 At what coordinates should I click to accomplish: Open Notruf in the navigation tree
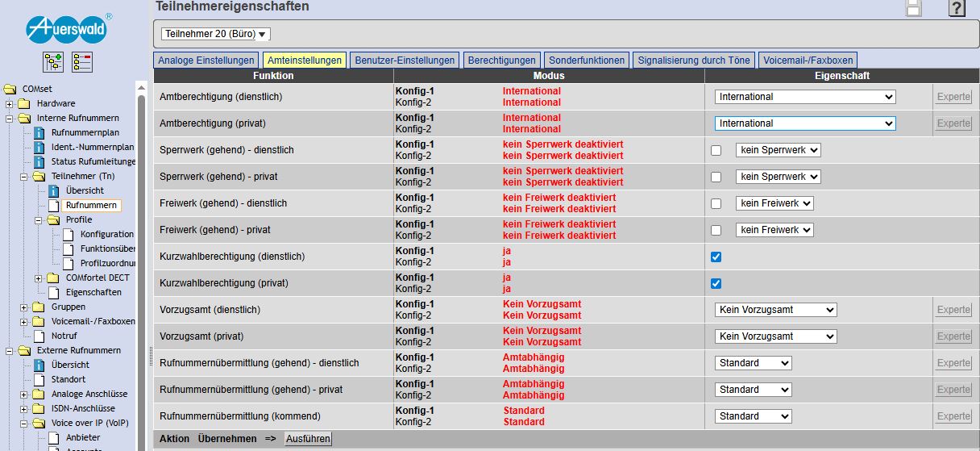tap(64, 336)
